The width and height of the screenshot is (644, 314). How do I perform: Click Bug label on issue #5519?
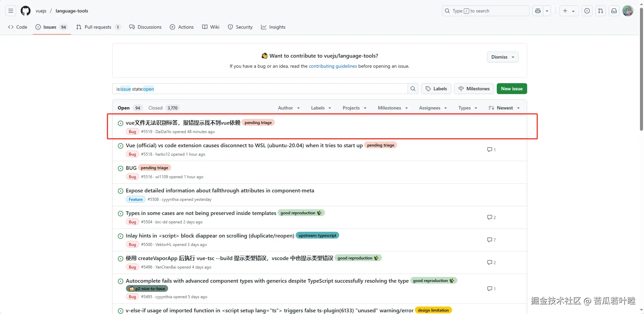coord(132,132)
